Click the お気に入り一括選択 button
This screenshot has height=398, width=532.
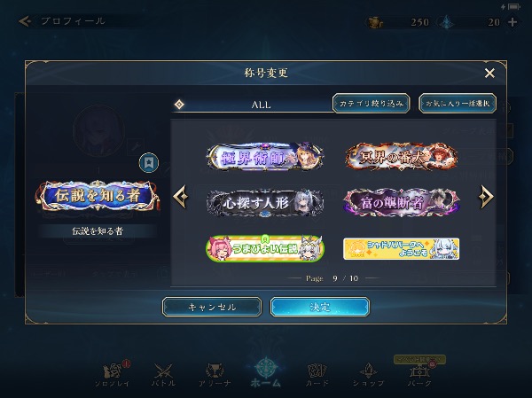click(x=458, y=103)
